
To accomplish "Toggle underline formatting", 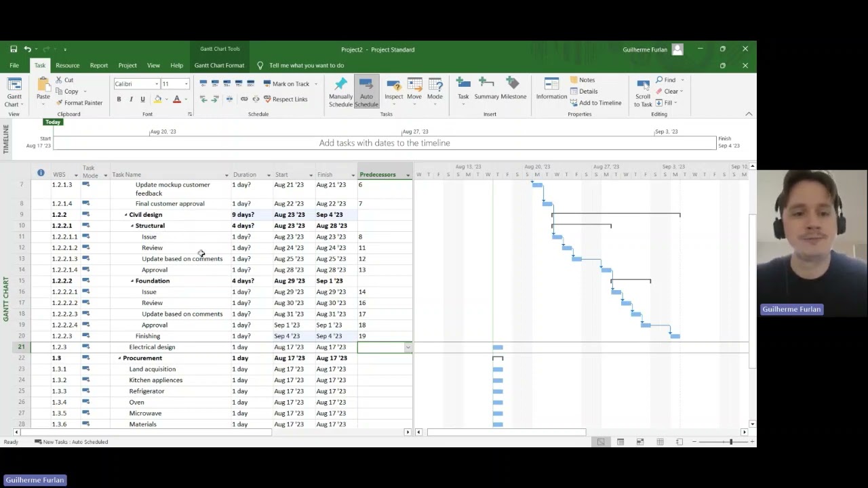I will (x=142, y=99).
